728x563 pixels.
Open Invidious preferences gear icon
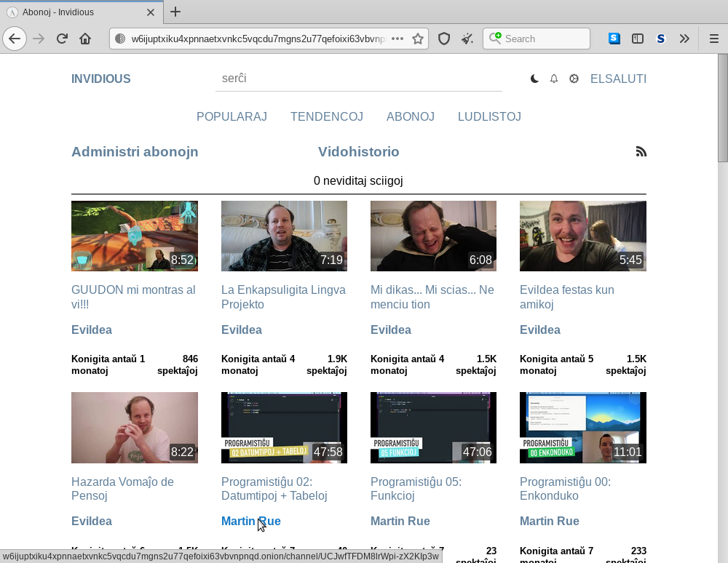[574, 79]
